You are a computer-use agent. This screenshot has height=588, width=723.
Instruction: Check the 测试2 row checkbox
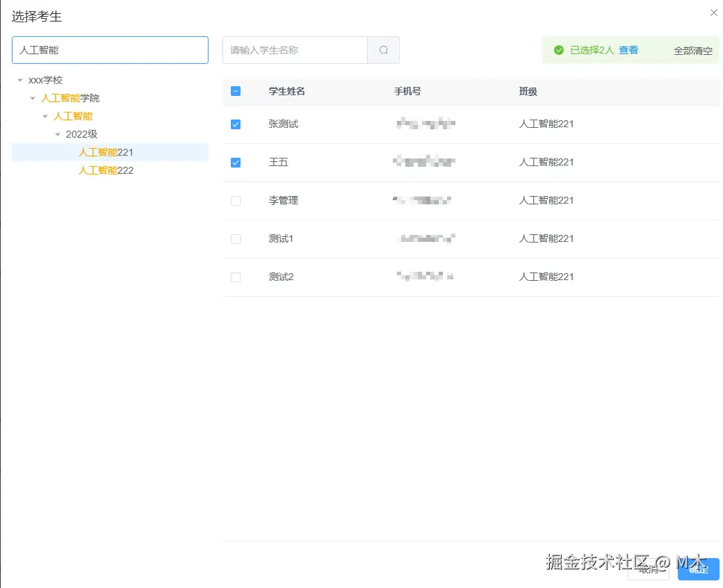point(236,277)
